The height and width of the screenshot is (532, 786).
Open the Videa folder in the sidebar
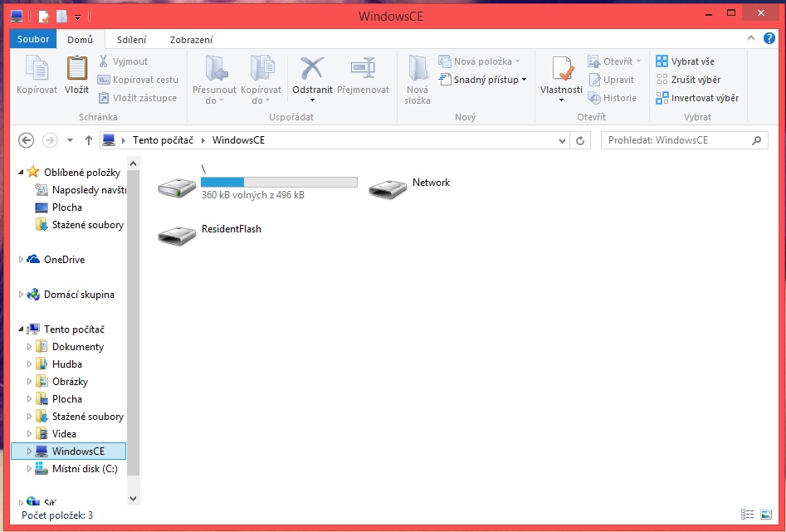point(56,434)
